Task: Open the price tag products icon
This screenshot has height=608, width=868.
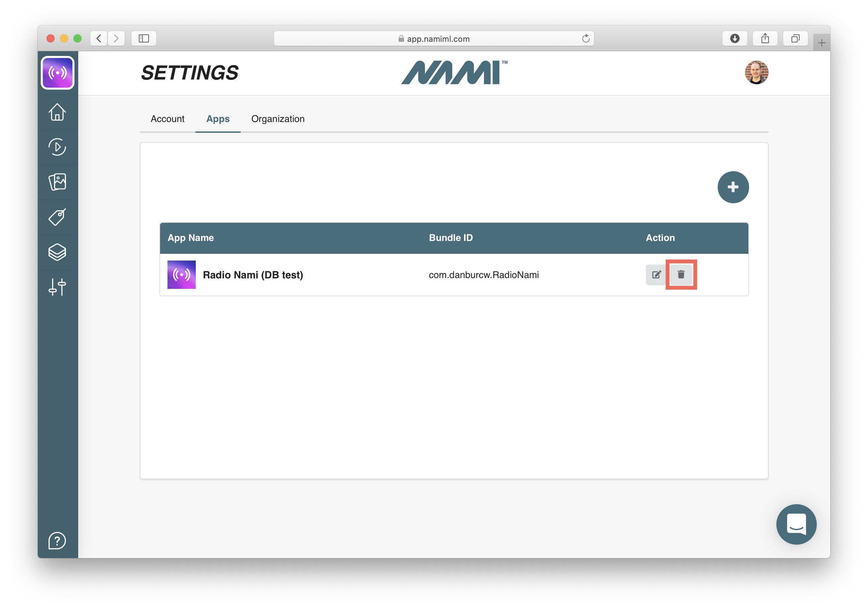Action: tap(58, 217)
